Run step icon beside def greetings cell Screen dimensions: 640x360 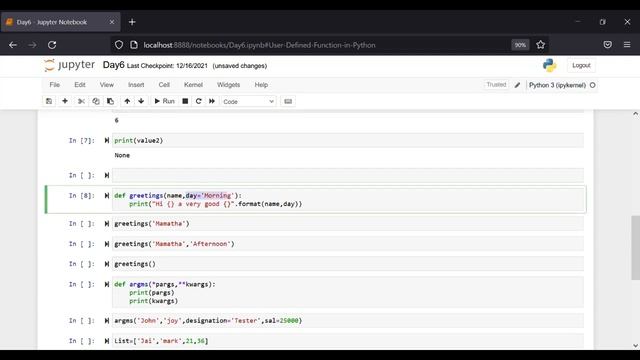pyautogui.click(x=107, y=196)
